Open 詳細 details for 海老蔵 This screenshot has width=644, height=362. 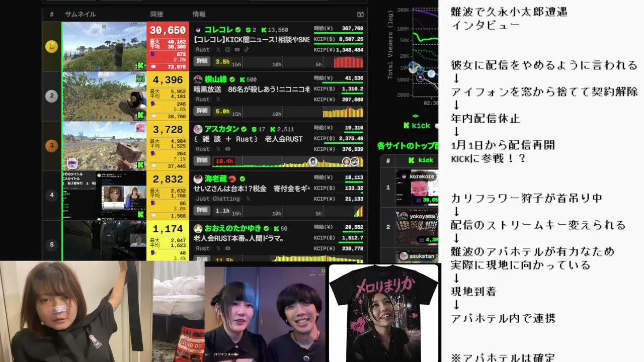pyautogui.click(x=202, y=210)
